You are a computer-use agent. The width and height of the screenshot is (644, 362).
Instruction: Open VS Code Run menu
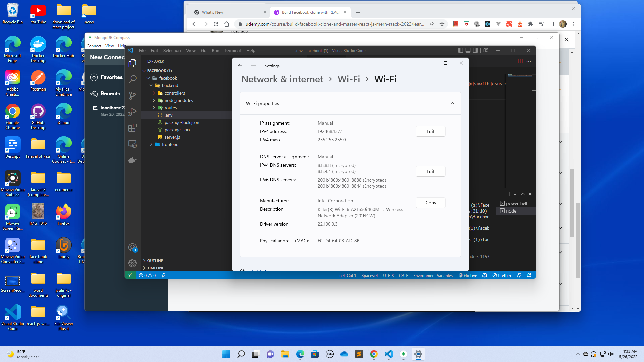point(215,50)
